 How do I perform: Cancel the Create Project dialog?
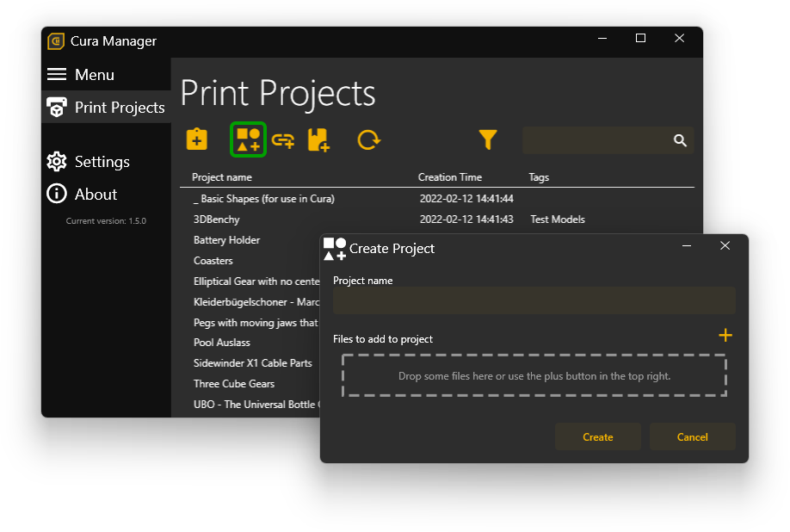[692, 436]
